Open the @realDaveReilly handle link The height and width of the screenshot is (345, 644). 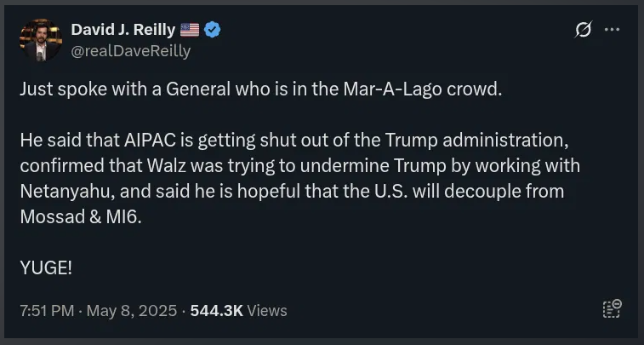(x=131, y=51)
